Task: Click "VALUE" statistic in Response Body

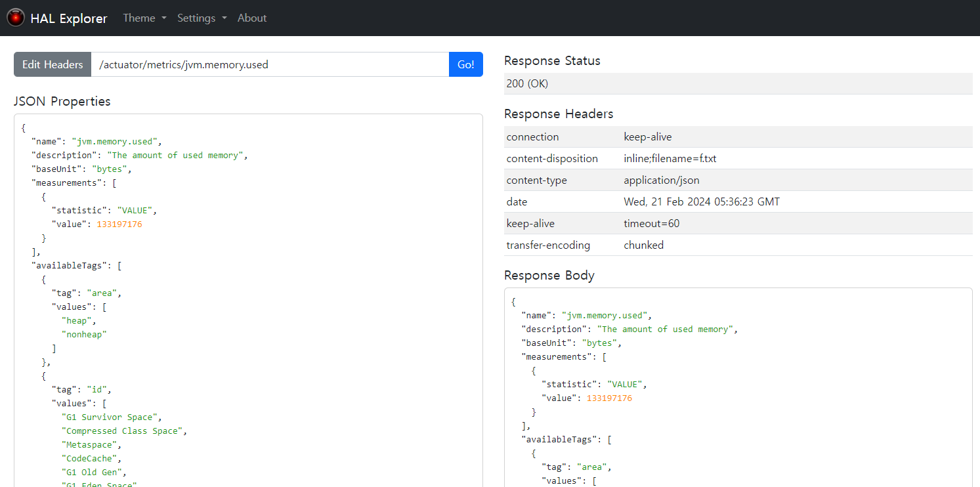Action: coord(625,384)
